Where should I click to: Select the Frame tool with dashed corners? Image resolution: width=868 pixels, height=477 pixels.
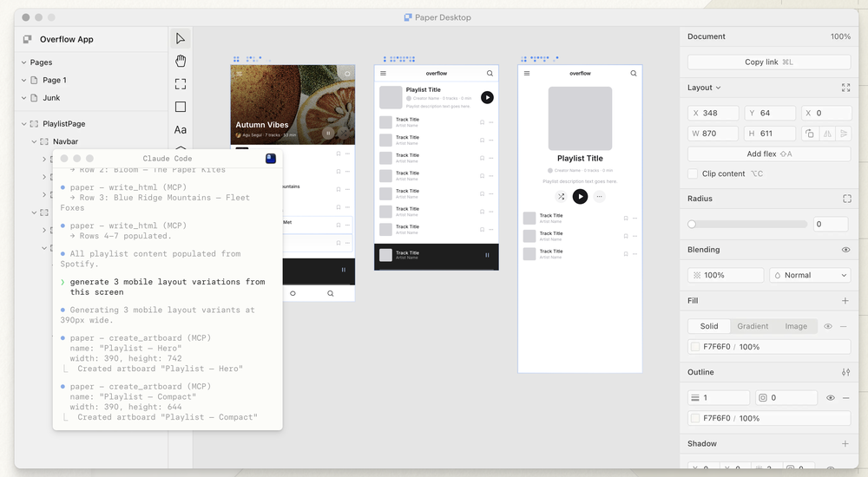pos(181,84)
